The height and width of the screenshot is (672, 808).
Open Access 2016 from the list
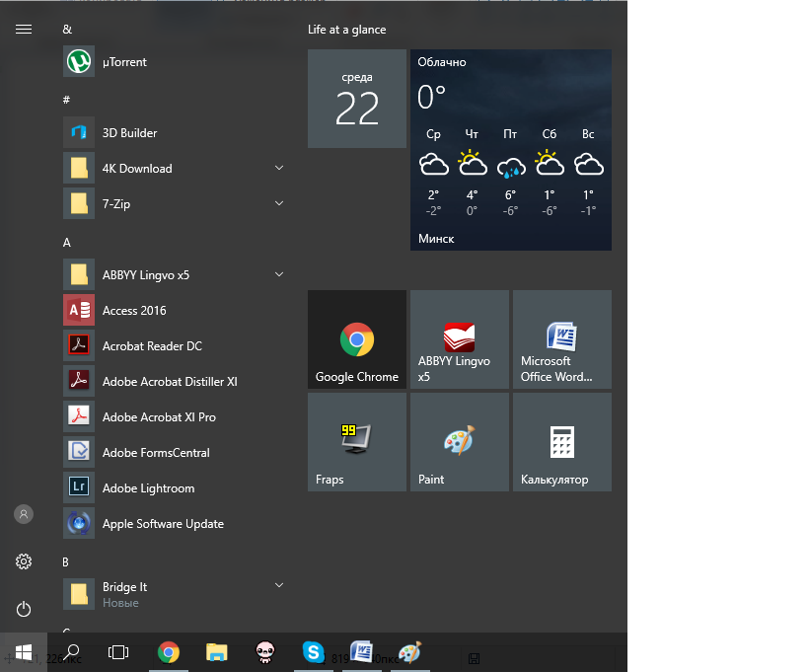click(x=133, y=311)
